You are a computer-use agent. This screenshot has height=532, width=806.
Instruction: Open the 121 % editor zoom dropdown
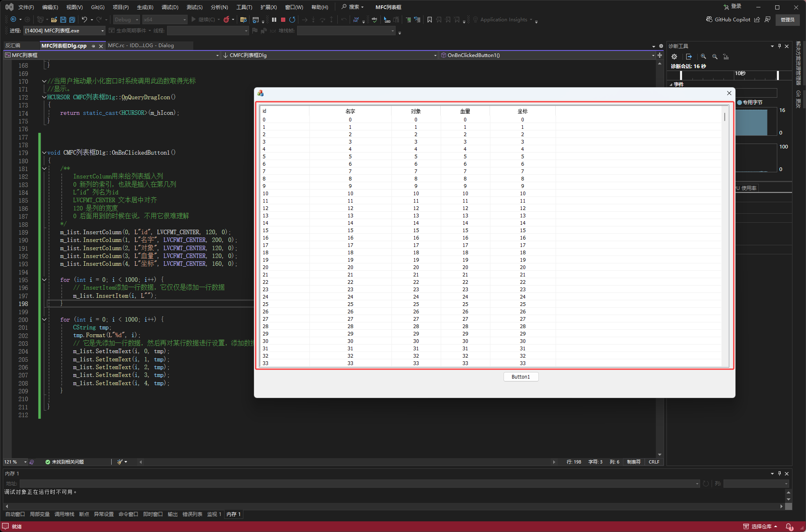[x=25, y=462]
